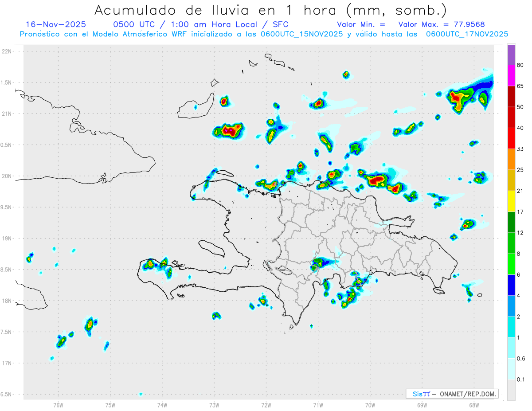Click the legend value label "50"
This screenshot has height=411, width=532.
[x=520, y=107]
